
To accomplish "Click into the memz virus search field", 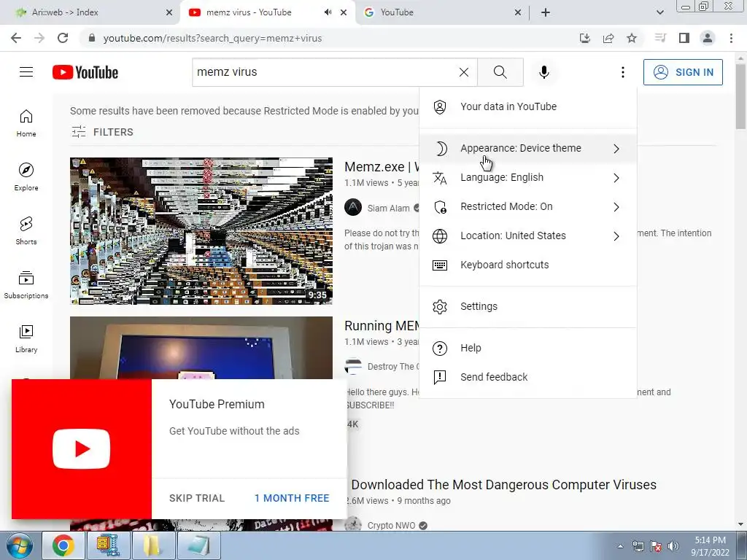I will (x=325, y=72).
